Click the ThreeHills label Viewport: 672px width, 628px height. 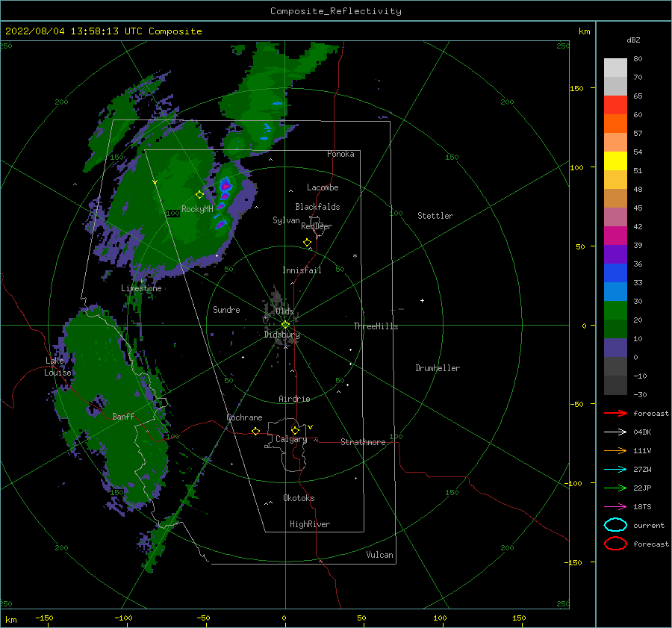tap(376, 326)
